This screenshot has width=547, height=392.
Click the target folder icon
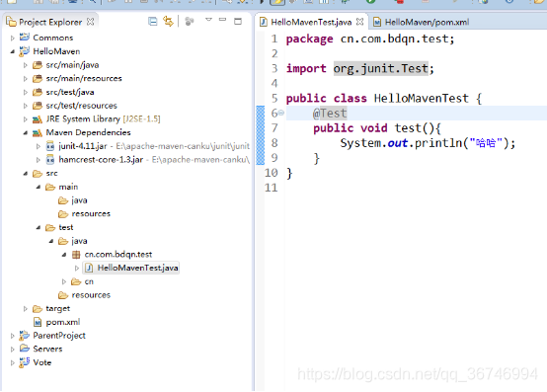pos(38,309)
